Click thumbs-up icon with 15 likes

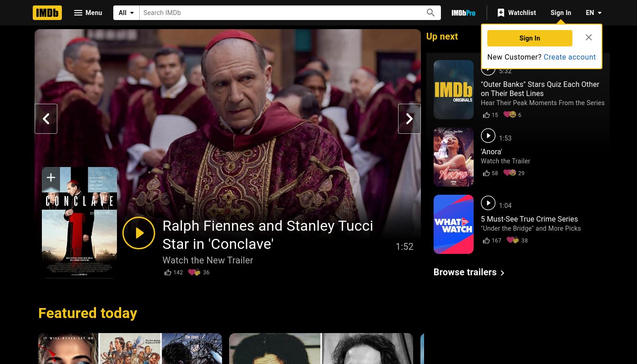(x=486, y=115)
